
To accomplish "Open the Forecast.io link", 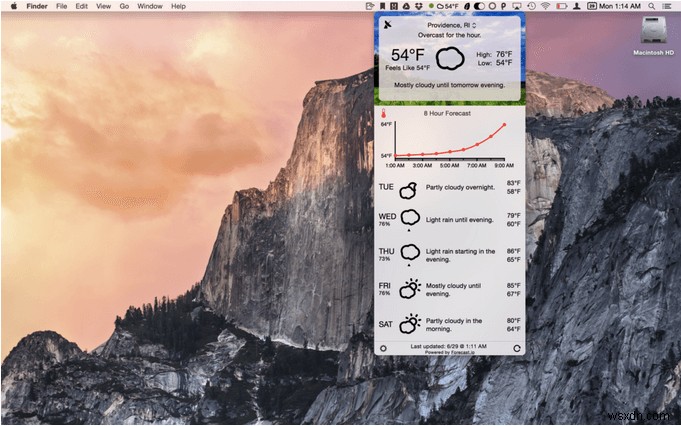I will point(463,353).
